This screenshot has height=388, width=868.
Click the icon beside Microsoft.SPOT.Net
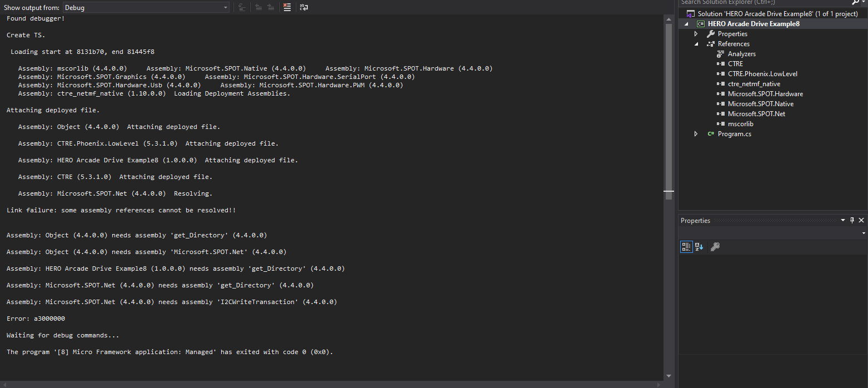point(721,114)
